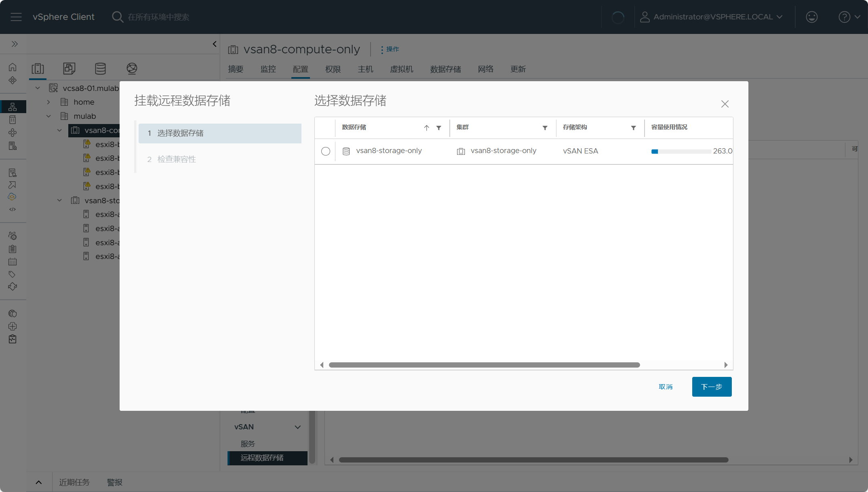Select the 远程数据存储 settings item

[x=268, y=458]
